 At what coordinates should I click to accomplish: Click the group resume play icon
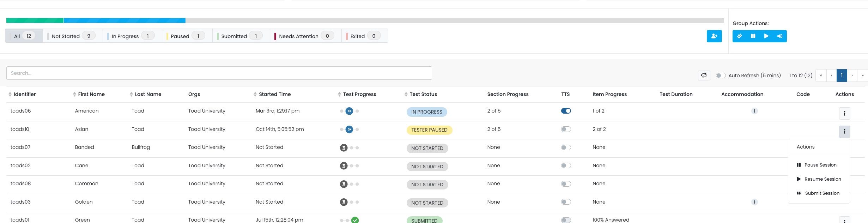tap(766, 36)
